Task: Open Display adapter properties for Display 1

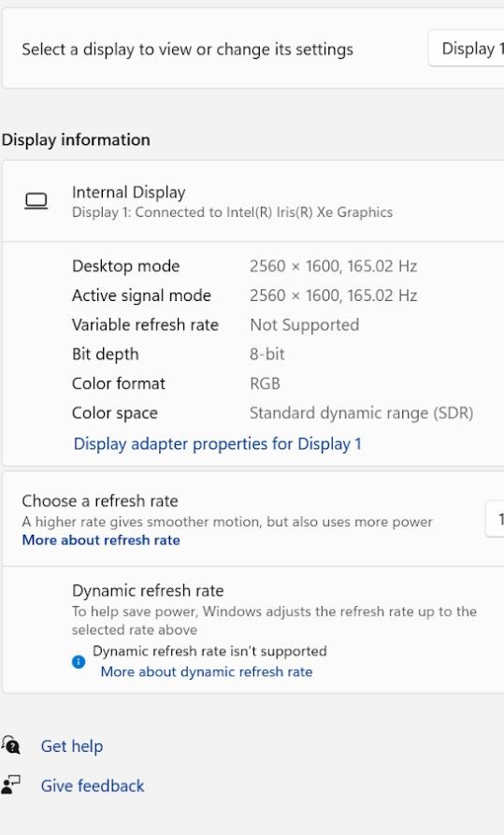Action: click(x=217, y=443)
